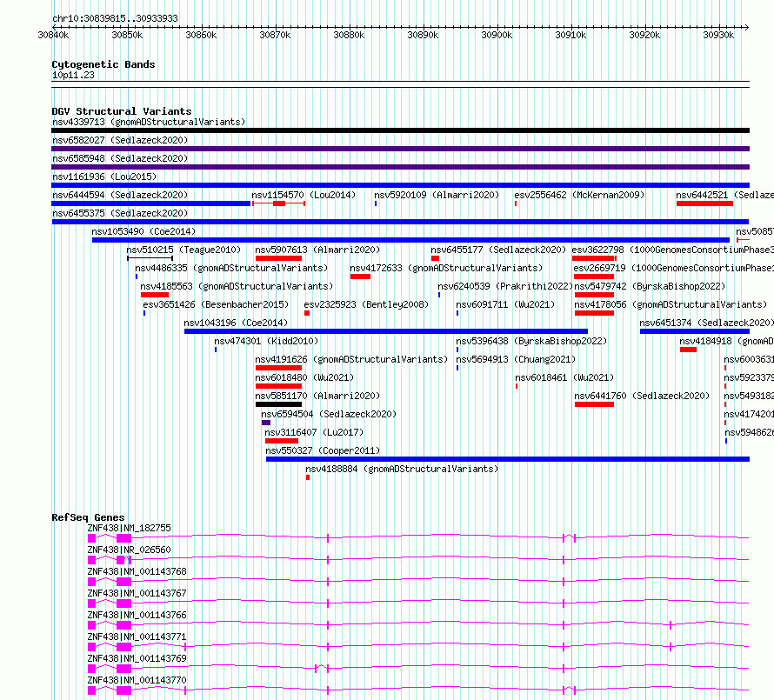Click the DGV Structural Variants track title
The height and width of the screenshot is (700, 774).
tap(122, 111)
